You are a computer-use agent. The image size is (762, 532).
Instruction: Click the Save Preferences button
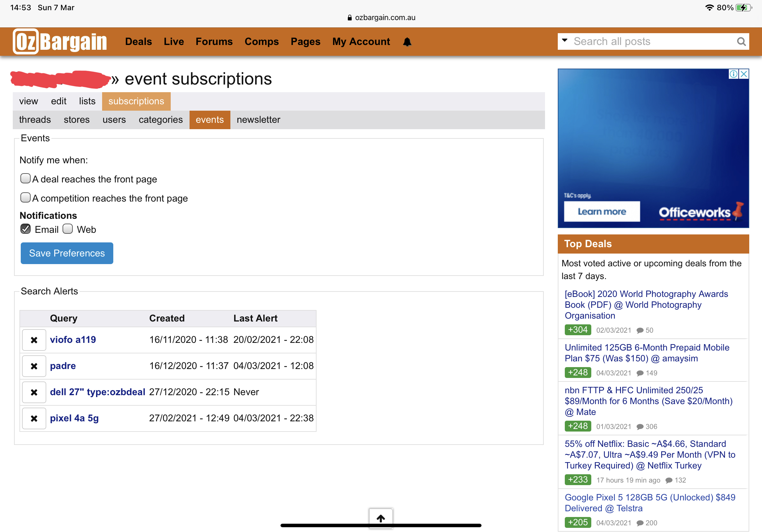(x=67, y=253)
